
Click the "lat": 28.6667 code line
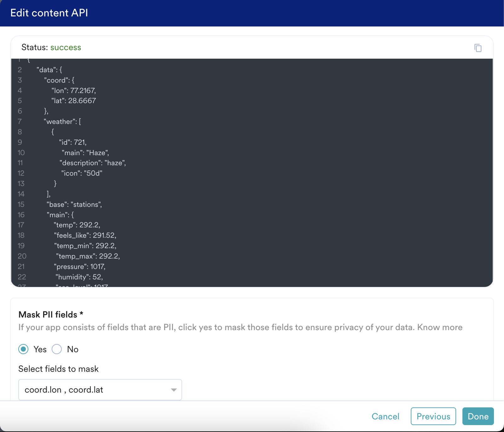[x=74, y=101]
